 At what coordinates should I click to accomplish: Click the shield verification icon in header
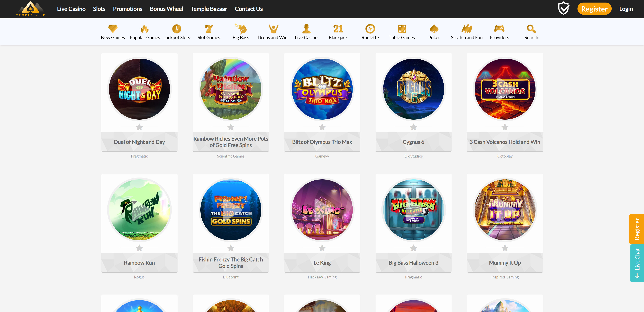[563, 8]
